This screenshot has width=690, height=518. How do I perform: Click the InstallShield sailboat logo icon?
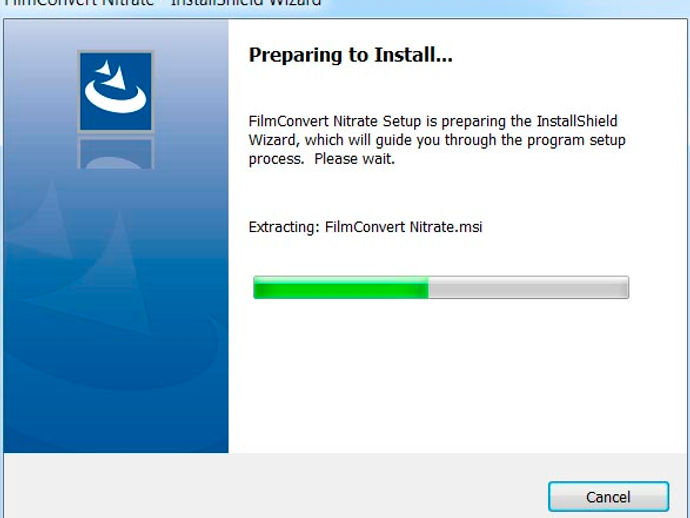click(116, 91)
